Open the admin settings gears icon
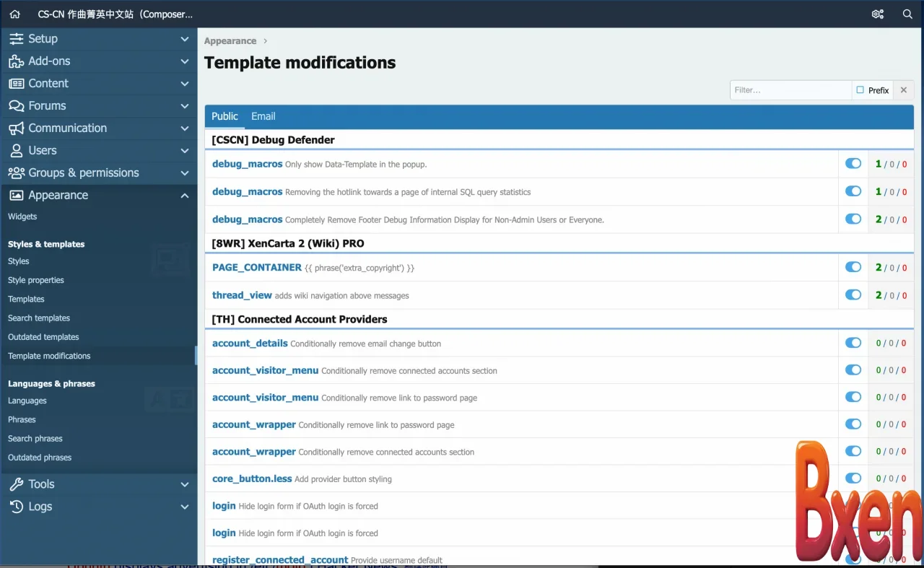This screenshot has width=924, height=568. coord(878,14)
